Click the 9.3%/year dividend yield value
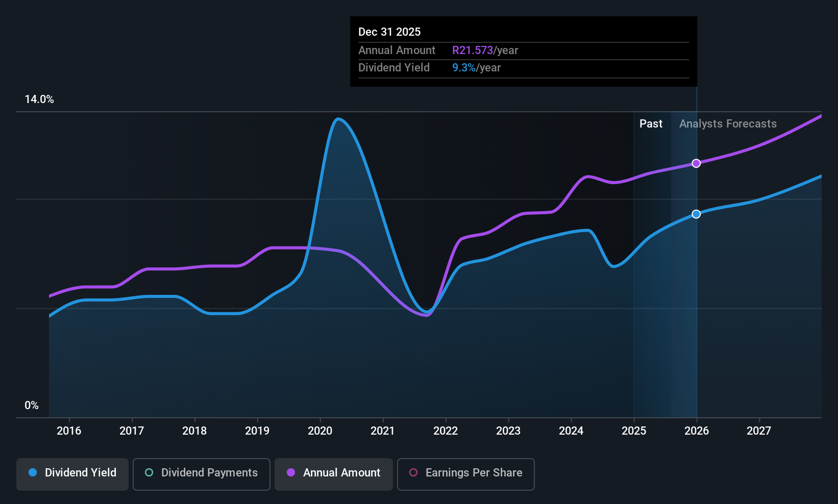The image size is (838, 504). point(476,68)
